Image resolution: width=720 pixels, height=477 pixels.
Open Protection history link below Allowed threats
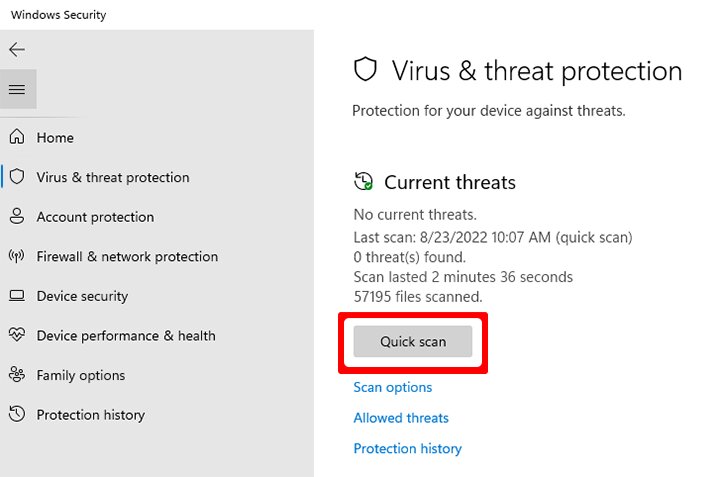coord(408,449)
